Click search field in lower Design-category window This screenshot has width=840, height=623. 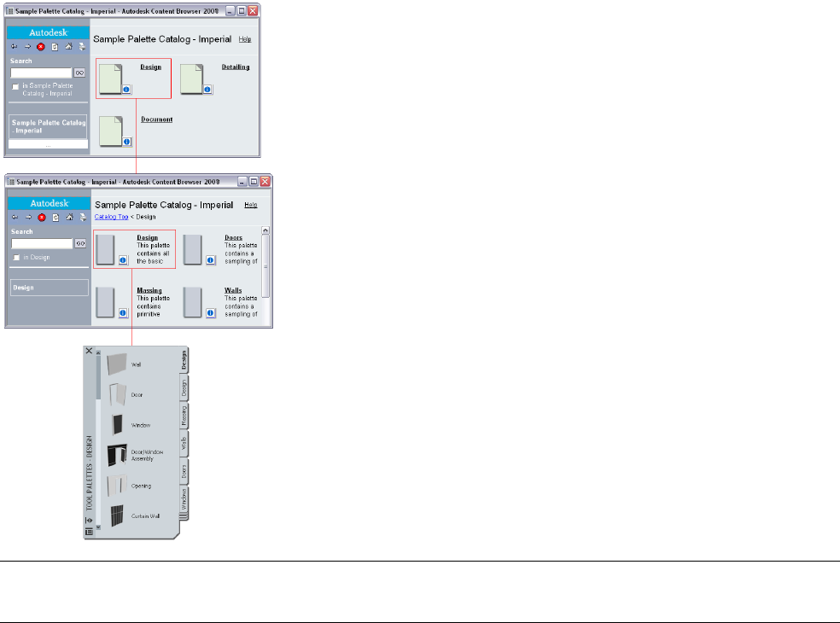tap(42, 244)
